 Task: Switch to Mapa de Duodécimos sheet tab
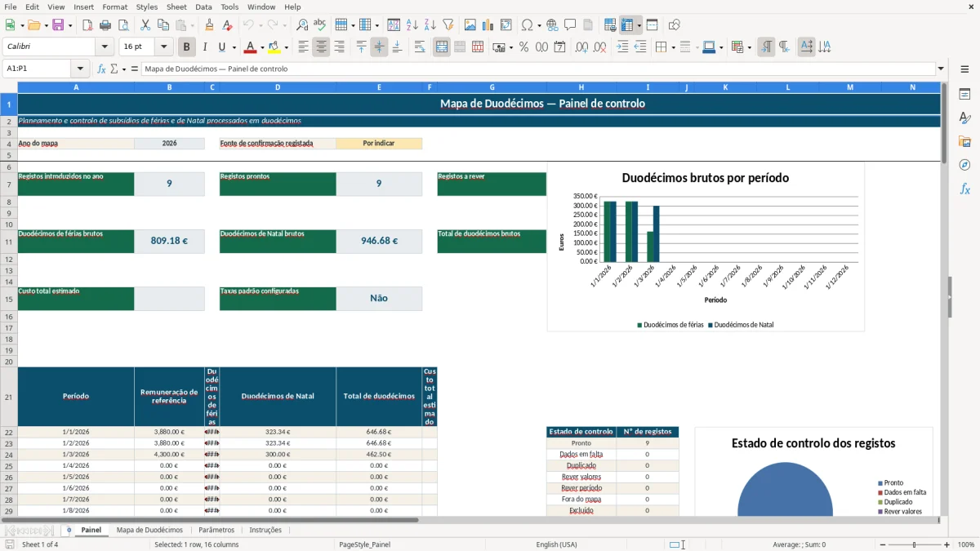[x=149, y=530]
